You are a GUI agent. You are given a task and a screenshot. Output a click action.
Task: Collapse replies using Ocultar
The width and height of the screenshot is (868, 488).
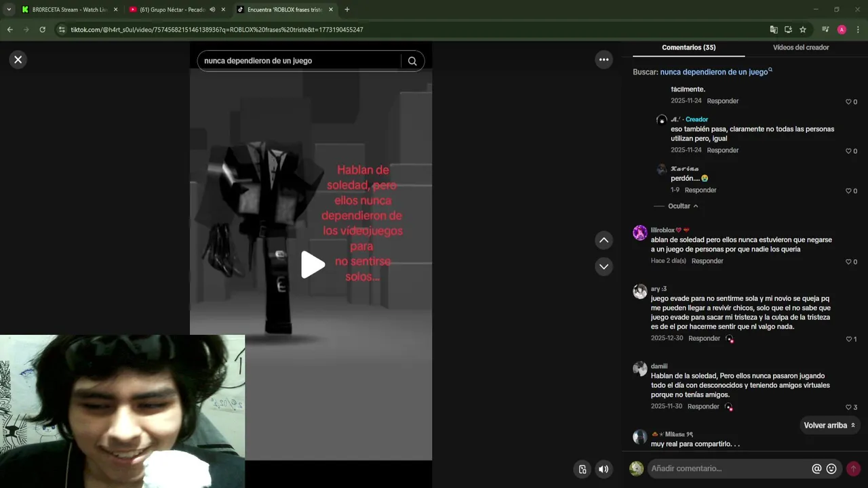tap(682, 206)
